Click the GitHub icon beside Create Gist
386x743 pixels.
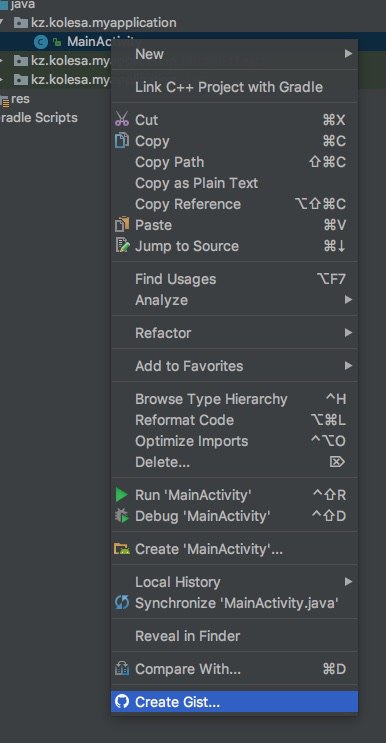122,701
